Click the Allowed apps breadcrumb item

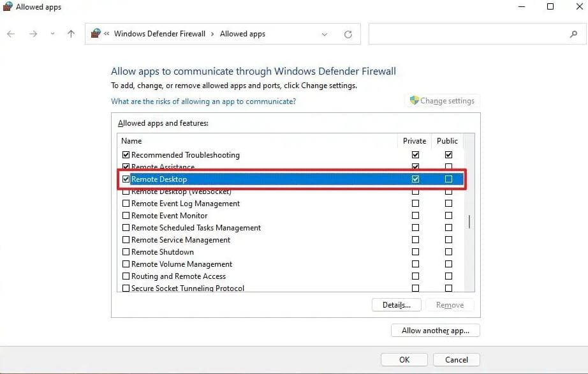242,34
